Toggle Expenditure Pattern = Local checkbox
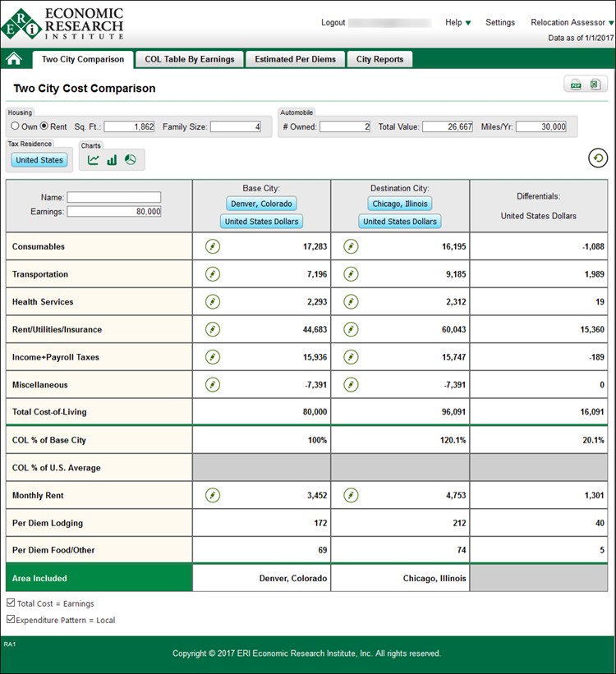Viewport: 616px width, 674px height. point(11,620)
